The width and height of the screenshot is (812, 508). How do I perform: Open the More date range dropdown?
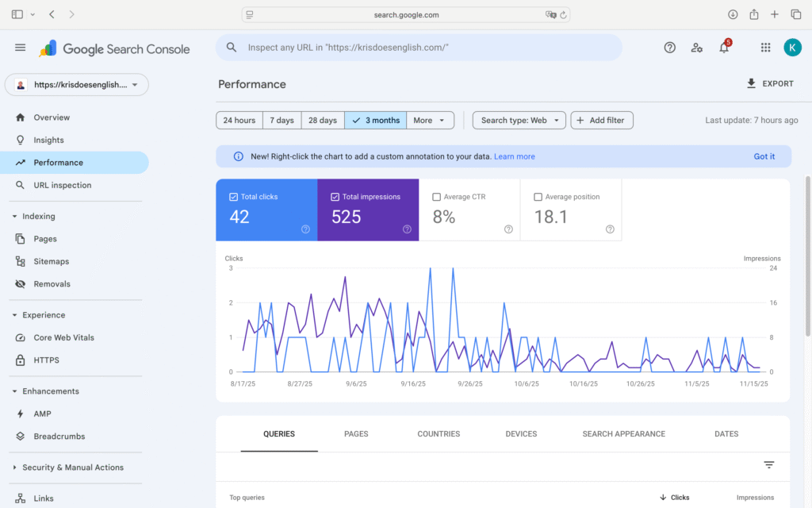click(x=431, y=121)
